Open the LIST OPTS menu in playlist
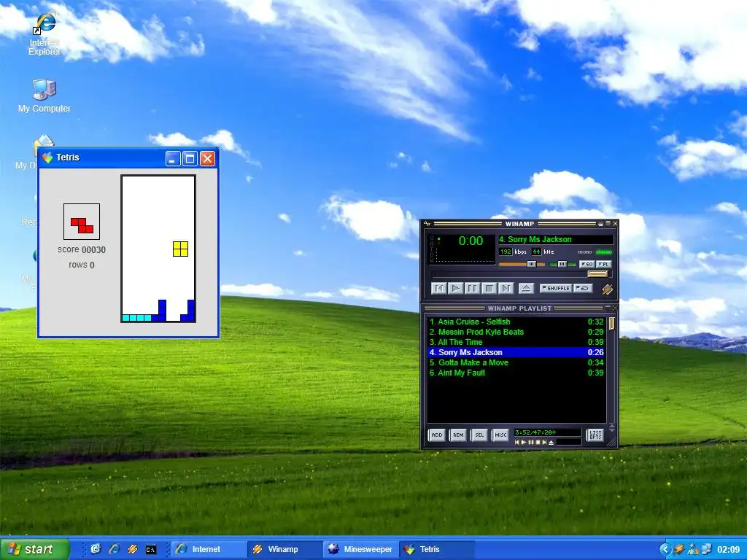This screenshot has height=560, width=747. pyautogui.click(x=595, y=435)
